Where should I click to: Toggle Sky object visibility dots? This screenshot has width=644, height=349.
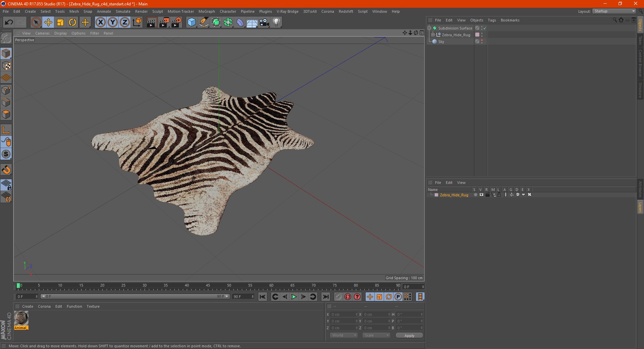[x=482, y=41]
